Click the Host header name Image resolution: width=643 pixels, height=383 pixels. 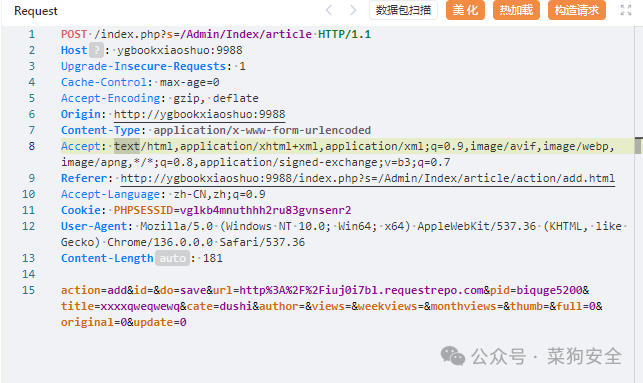pyautogui.click(x=74, y=50)
